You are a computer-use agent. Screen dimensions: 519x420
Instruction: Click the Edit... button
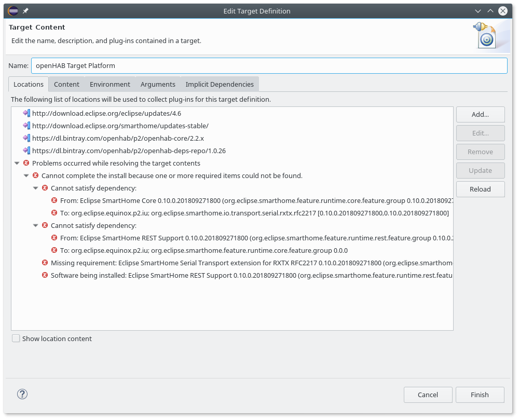(x=480, y=133)
